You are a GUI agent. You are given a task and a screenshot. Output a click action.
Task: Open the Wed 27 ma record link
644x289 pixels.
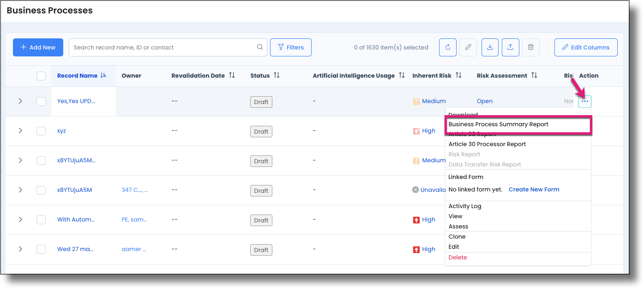point(75,249)
